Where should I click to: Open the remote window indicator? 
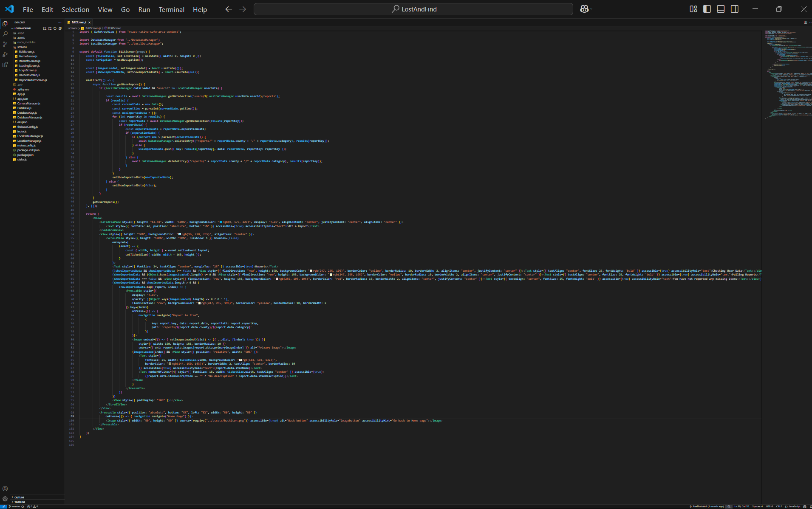3,506
